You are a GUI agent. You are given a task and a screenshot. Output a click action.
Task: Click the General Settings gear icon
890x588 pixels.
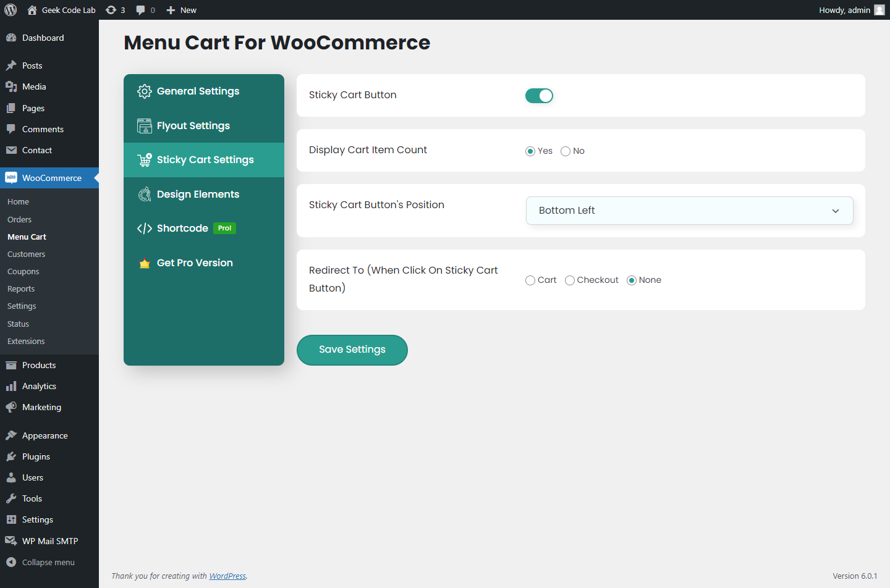point(145,91)
